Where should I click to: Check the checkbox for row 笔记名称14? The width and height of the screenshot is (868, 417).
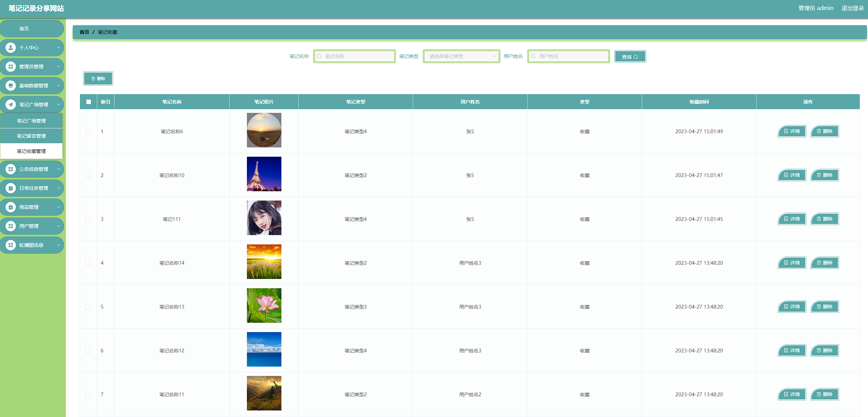[88, 263]
